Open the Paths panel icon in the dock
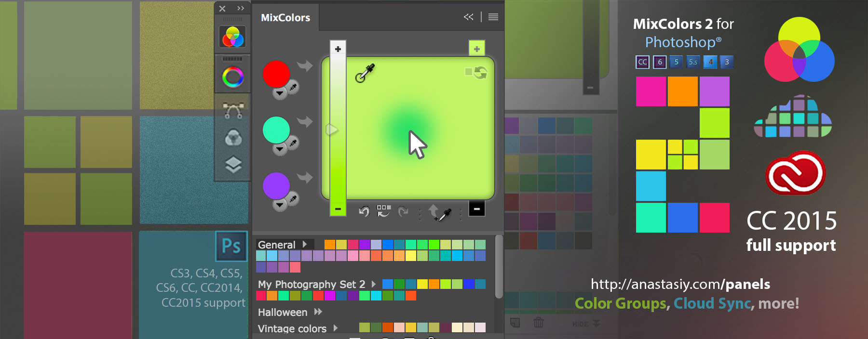 (x=233, y=111)
